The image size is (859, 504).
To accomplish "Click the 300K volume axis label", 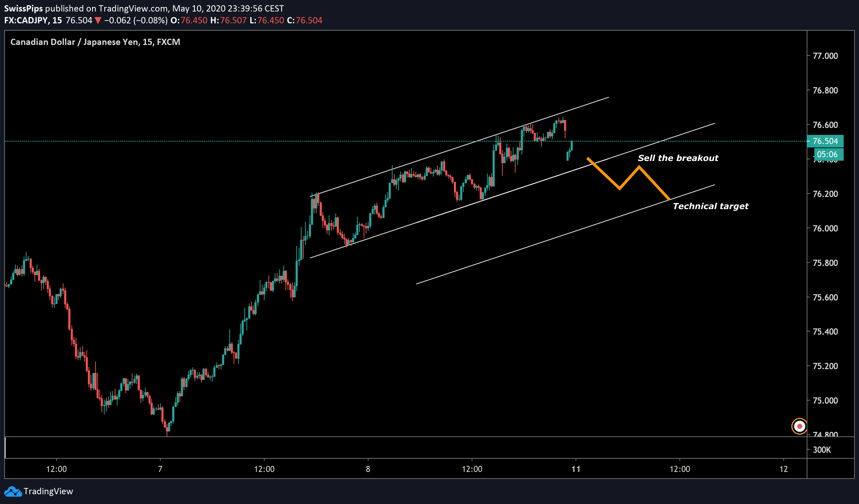I will tap(822, 450).
